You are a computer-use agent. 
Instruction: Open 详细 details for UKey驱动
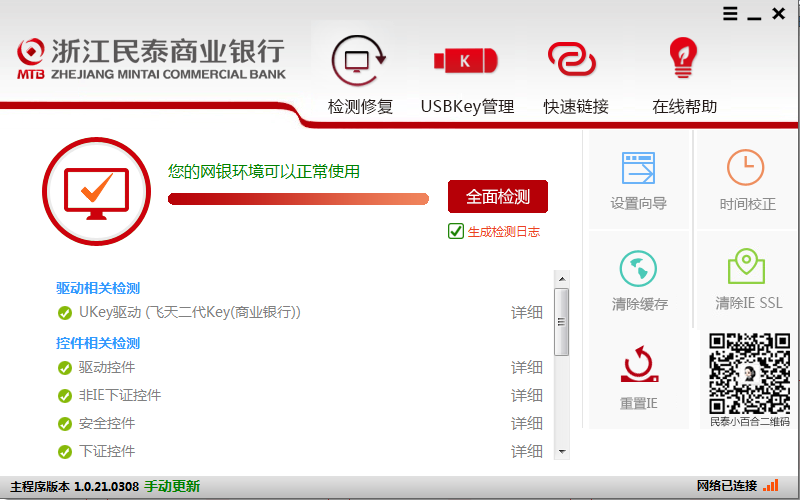click(x=527, y=312)
